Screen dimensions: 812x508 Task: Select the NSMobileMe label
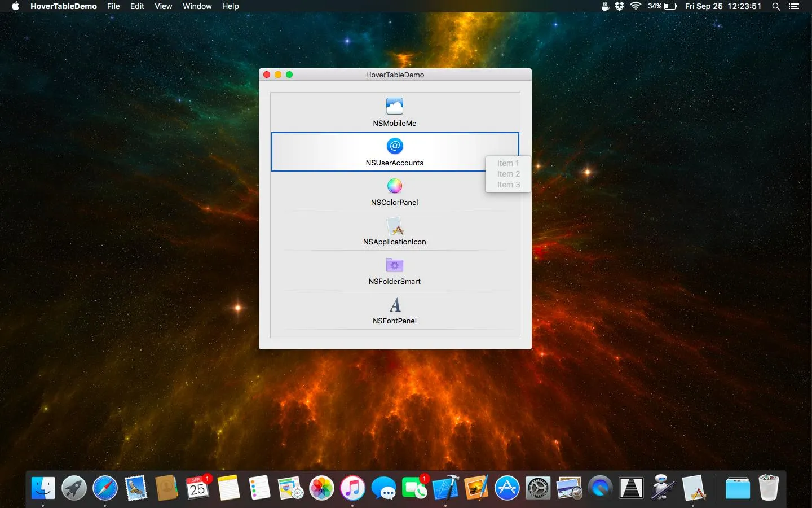(395, 123)
